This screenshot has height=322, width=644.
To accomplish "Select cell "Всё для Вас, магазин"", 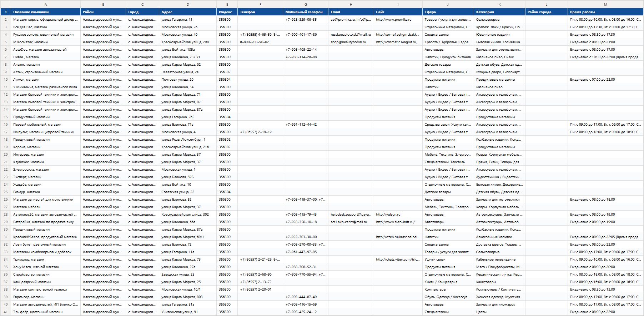I will 46,27.
